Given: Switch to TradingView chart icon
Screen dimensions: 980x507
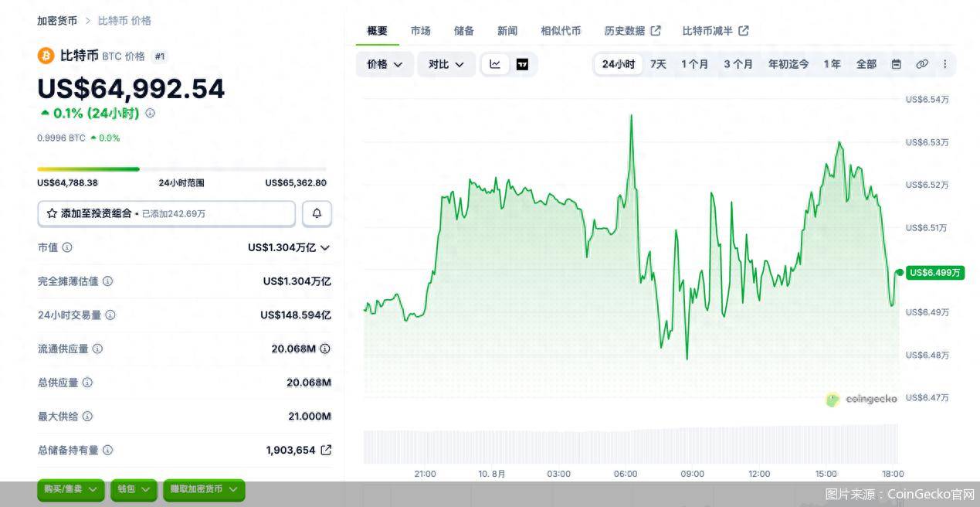Looking at the screenshot, I should click(x=522, y=64).
